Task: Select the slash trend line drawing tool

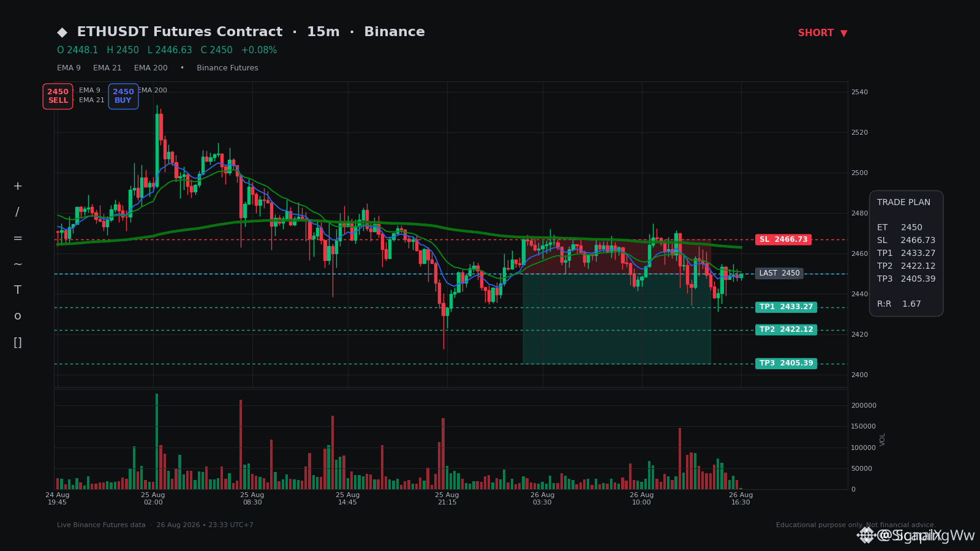Action: pyautogui.click(x=17, y=212)
